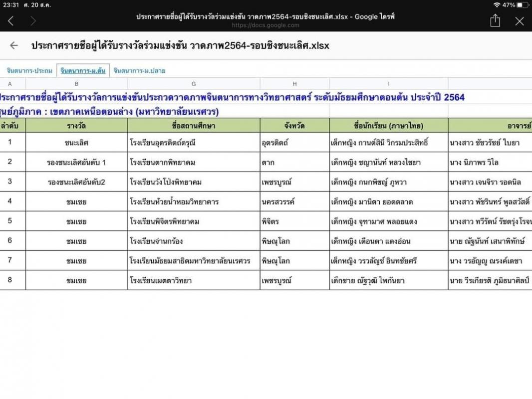
Task: Click the รางวัล header cell
Action: 76,125
